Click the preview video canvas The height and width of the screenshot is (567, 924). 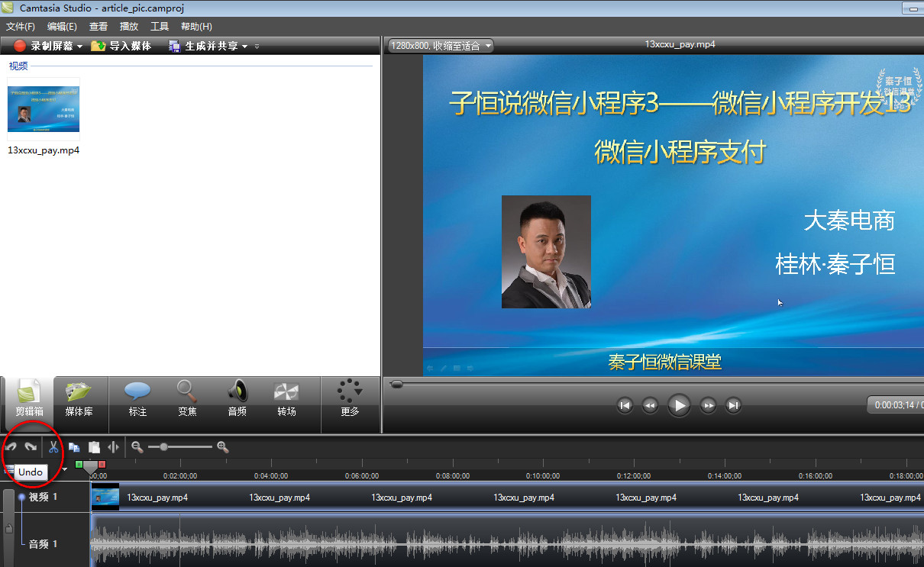pos(674,215)
